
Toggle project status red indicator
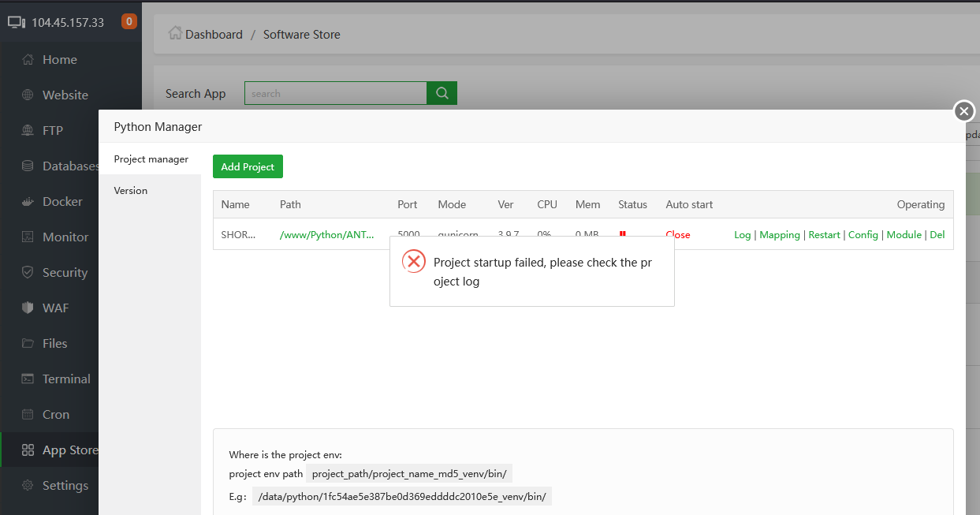coord(622,233)
